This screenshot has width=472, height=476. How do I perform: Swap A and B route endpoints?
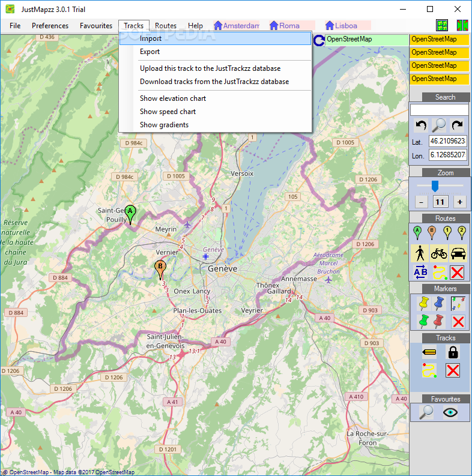click(421, 272)
